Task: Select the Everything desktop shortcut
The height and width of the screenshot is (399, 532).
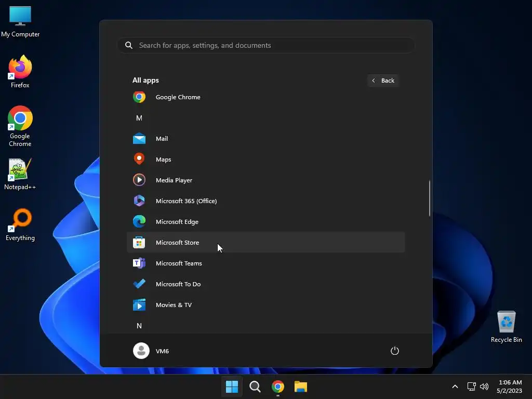Action: [20, 224]
